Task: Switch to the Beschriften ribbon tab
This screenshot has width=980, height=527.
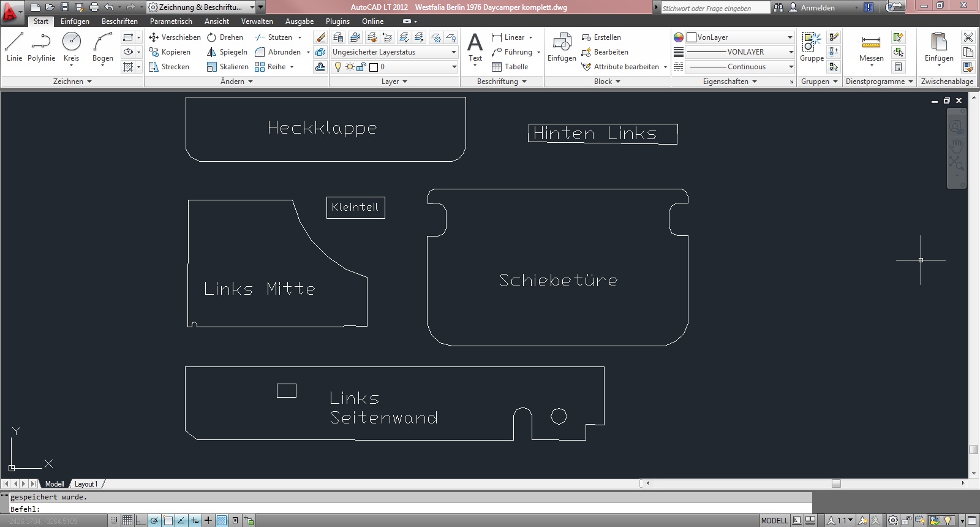Action: [119, 21]
